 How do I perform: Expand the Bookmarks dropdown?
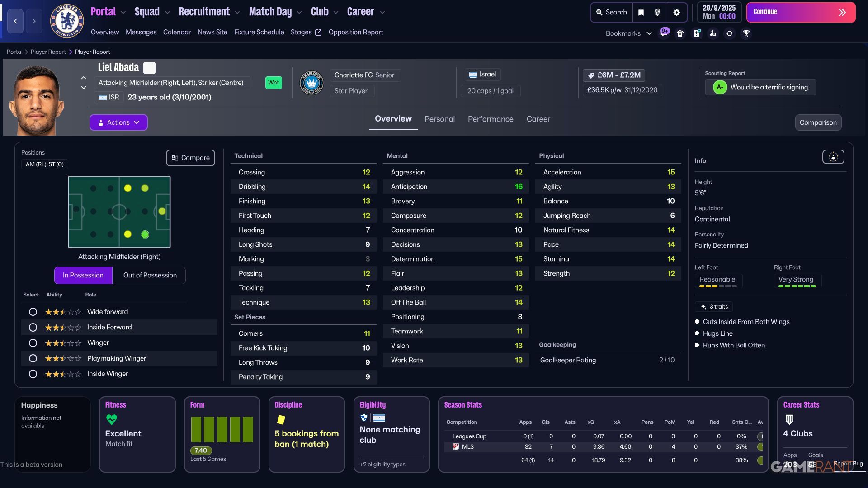tap(649, 33)
